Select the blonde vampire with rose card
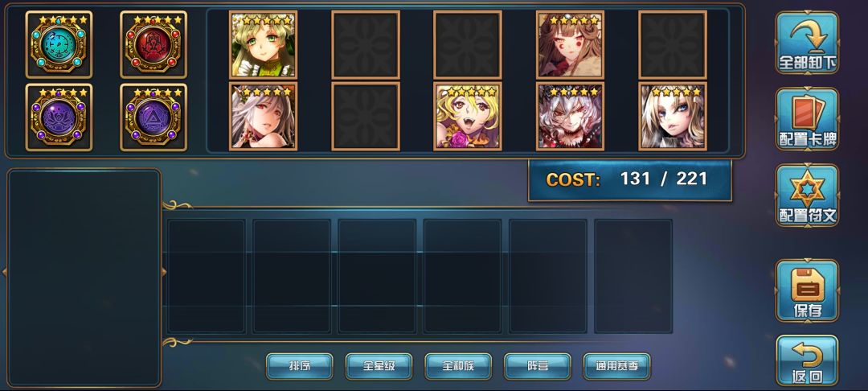 pos(468,117)
